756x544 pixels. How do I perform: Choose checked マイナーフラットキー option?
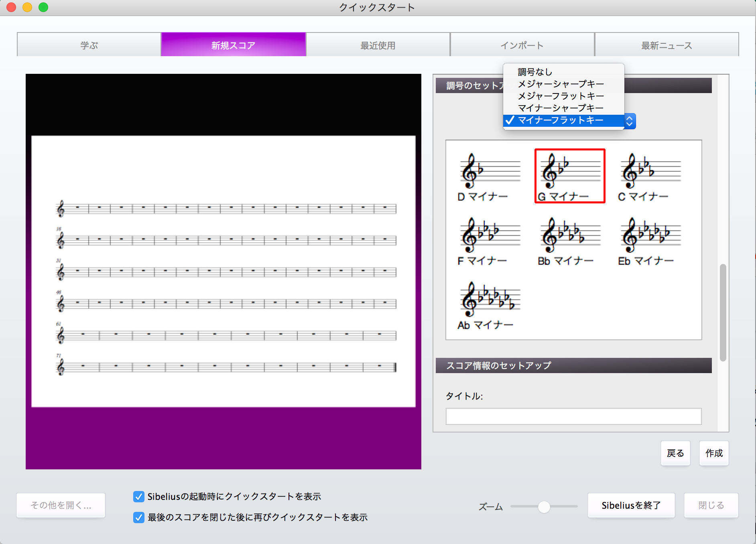tap(563, 120)
